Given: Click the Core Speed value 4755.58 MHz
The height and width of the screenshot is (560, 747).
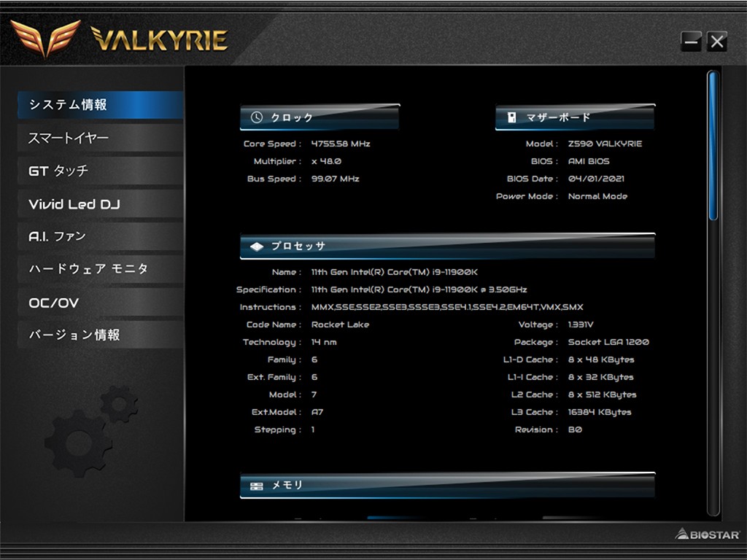Looking at the screenshot, I should tap(341, 144).
